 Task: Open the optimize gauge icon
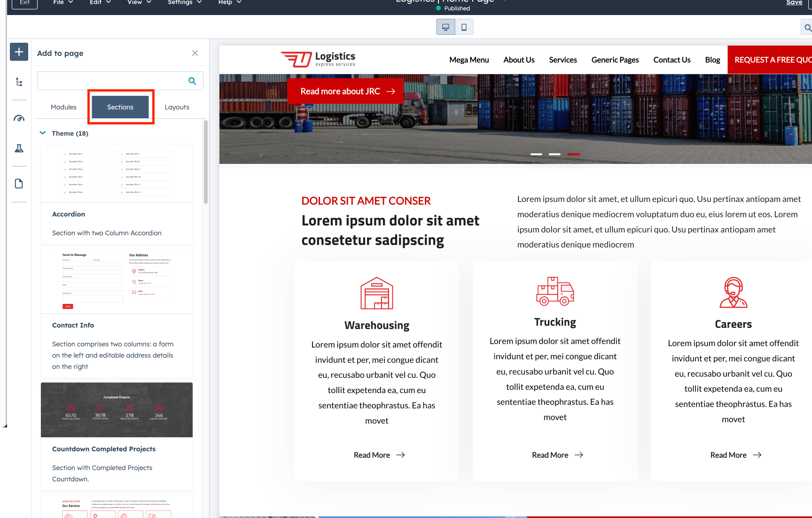tap(19, 118)
